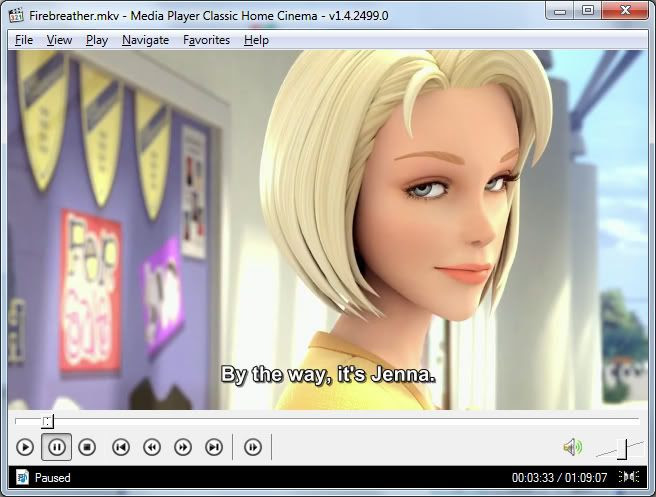
Task: Minimize the Media Player Classic window
Action: [x=560, y=11]
